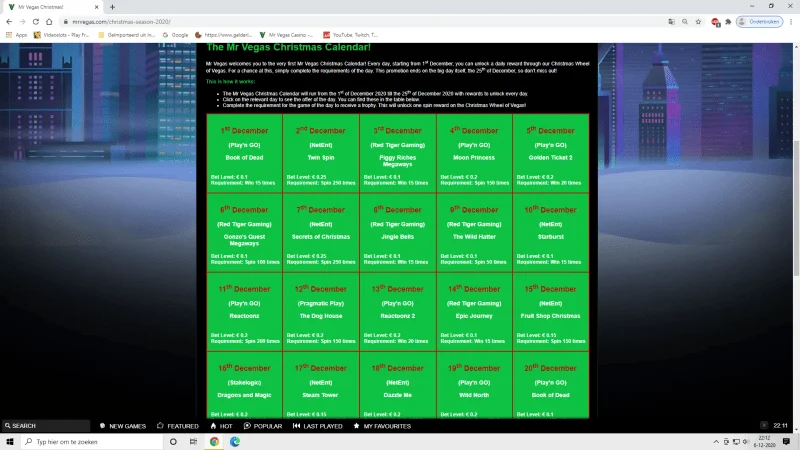Open the volume speaker tray icon
Screen dimensions: 800x450
[745, 442]
